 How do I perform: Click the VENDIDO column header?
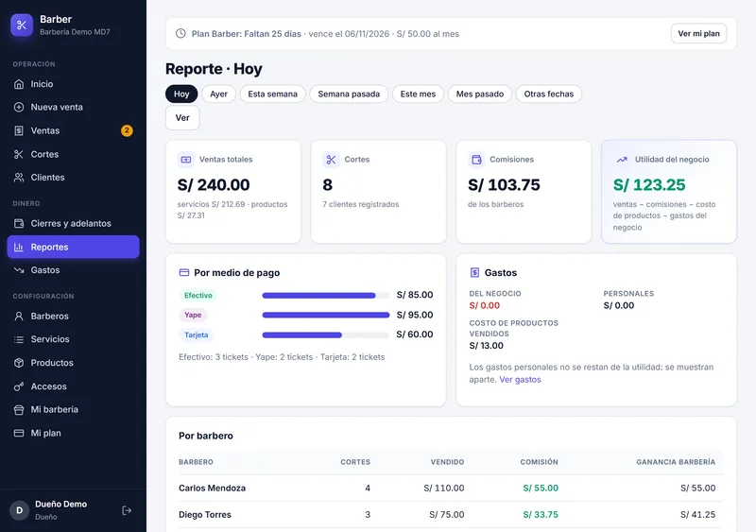tap(447, 462)
